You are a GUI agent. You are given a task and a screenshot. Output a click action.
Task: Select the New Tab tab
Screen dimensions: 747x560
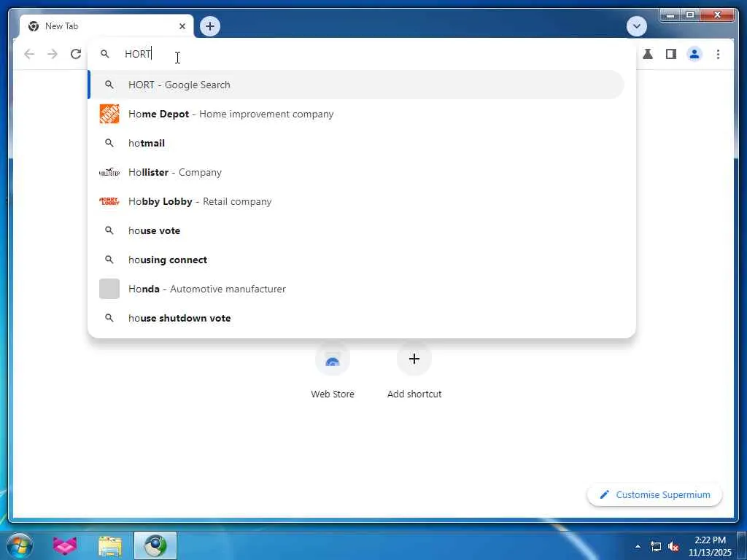(x=107, y=26)
